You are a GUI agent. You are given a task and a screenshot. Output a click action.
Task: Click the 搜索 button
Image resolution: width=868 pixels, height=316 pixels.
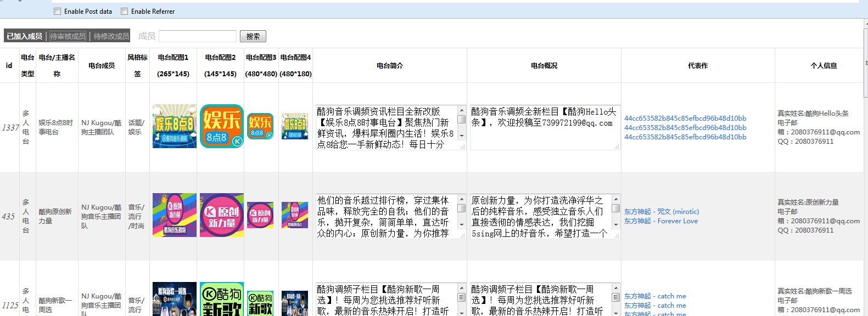[x=253, y=36]
